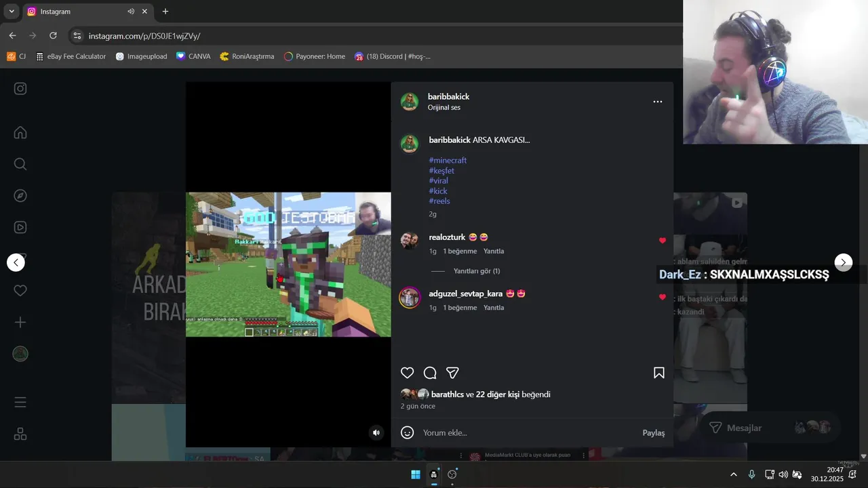The height and width of the screenshot is (488, 868).
Task: Open the network icon in system tray
Action: click(x=769, y=474)
